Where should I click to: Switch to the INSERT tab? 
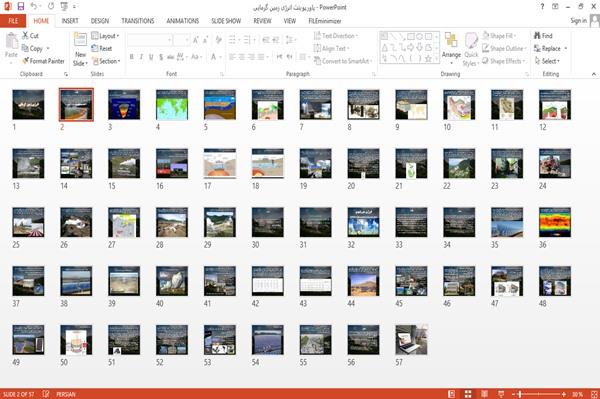[x=70, y=21]
